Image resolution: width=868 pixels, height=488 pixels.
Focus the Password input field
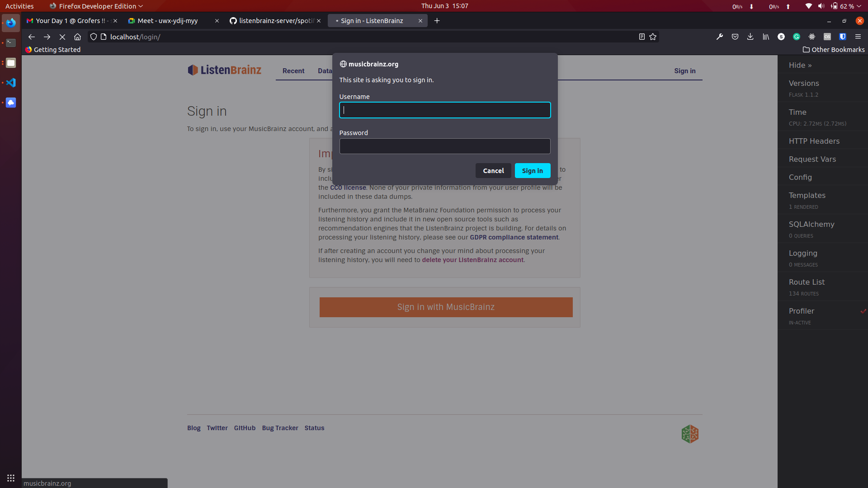[445, 146]
